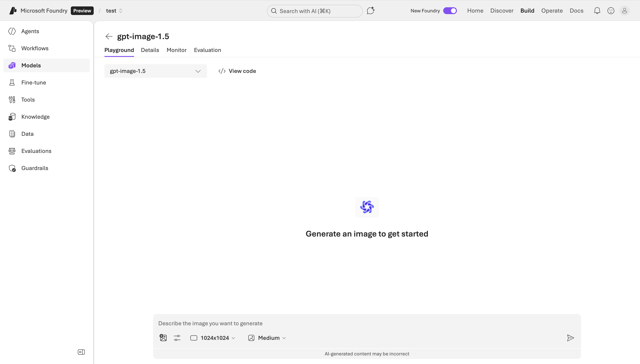Switch to the Monitor tab

(x=176, y=50)
